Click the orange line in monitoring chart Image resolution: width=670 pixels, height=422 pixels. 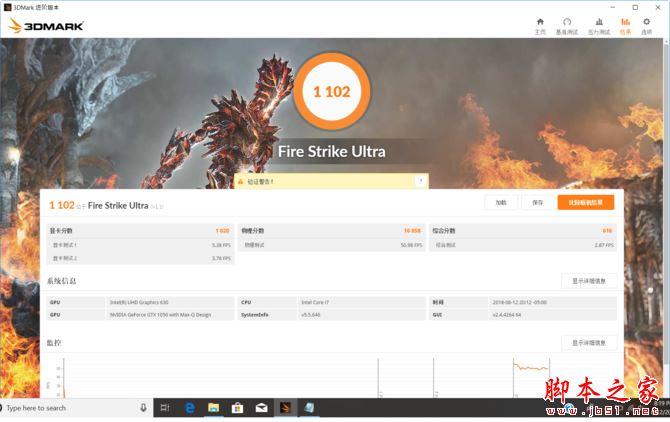pos(531,368)
